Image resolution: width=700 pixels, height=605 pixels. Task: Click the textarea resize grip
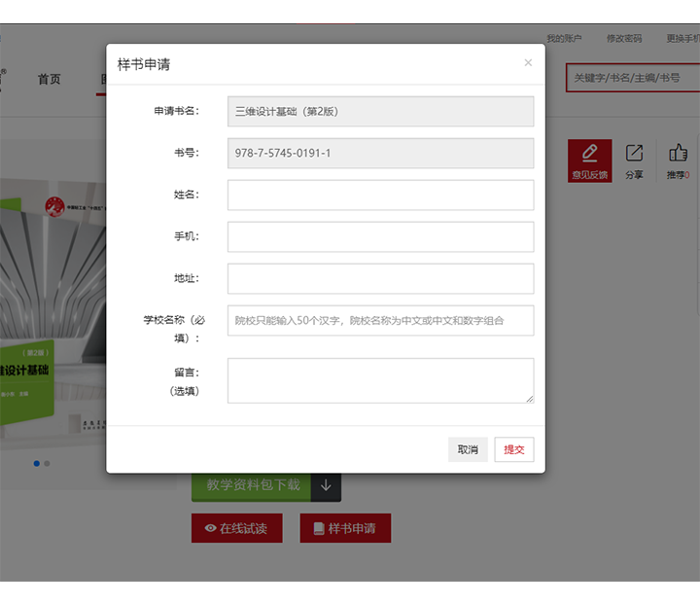point(530,399)
